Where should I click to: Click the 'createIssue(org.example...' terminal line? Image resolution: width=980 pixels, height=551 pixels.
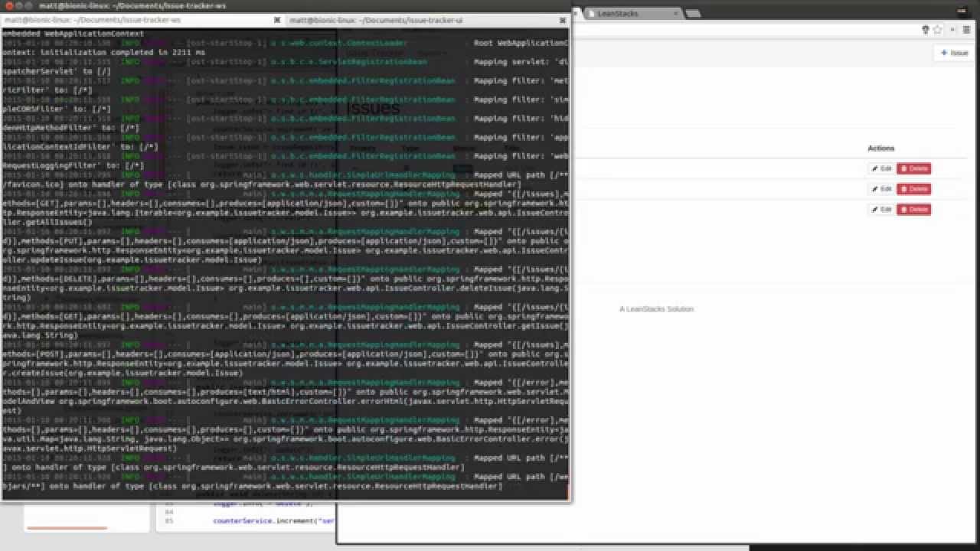click(122, 372)
